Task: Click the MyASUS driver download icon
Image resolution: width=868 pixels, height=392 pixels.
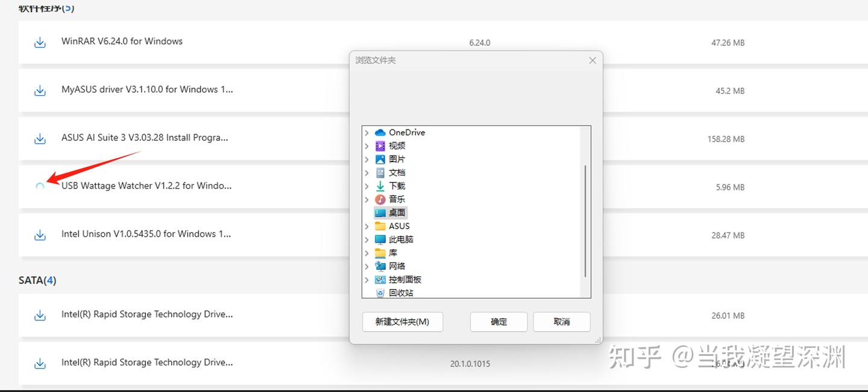Action: [x=40, y=91]
